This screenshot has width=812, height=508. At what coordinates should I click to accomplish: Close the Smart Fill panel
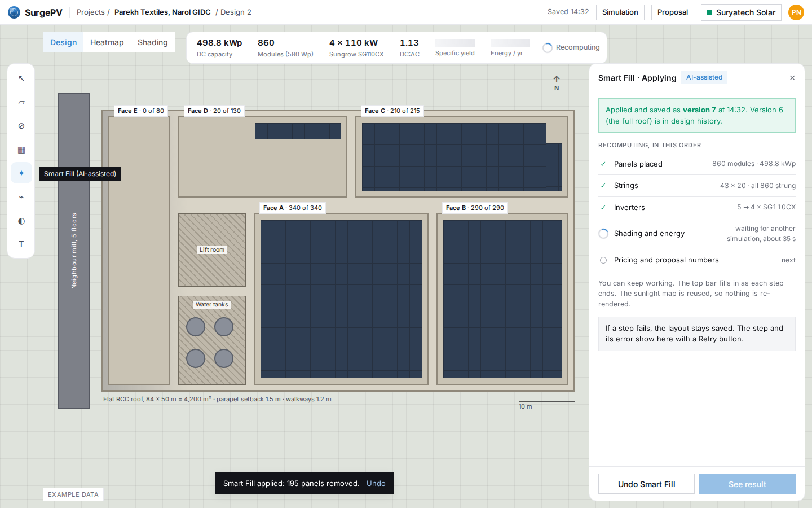792,78
